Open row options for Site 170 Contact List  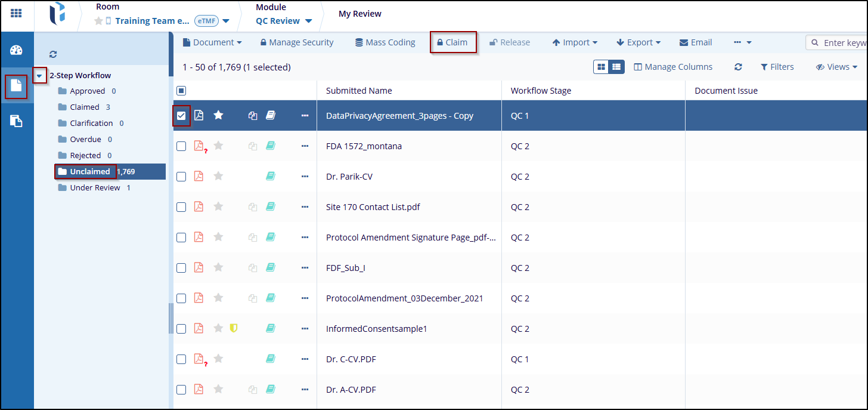[305, 206]
